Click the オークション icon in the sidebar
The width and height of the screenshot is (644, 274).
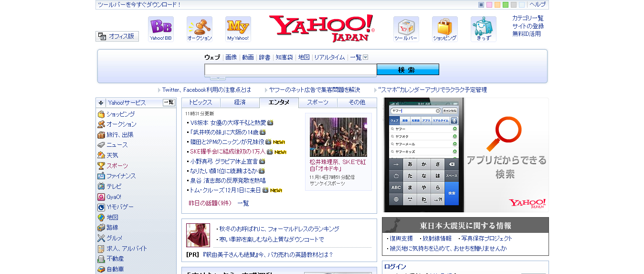coord(101,124)
